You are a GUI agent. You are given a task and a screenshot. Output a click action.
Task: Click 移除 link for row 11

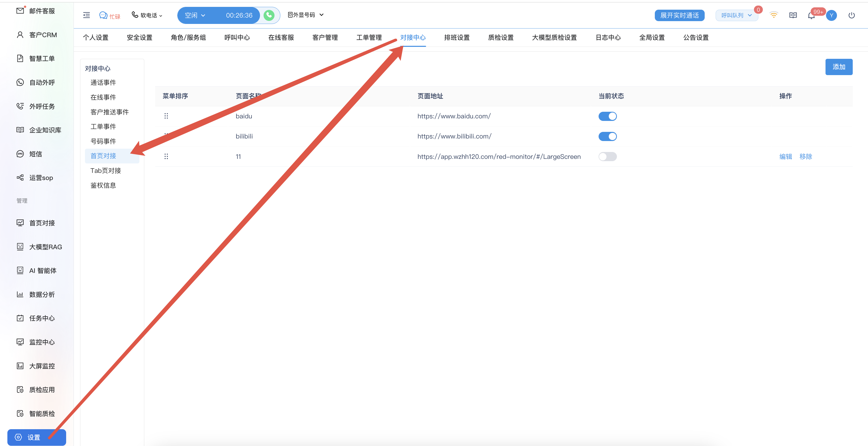806,156
